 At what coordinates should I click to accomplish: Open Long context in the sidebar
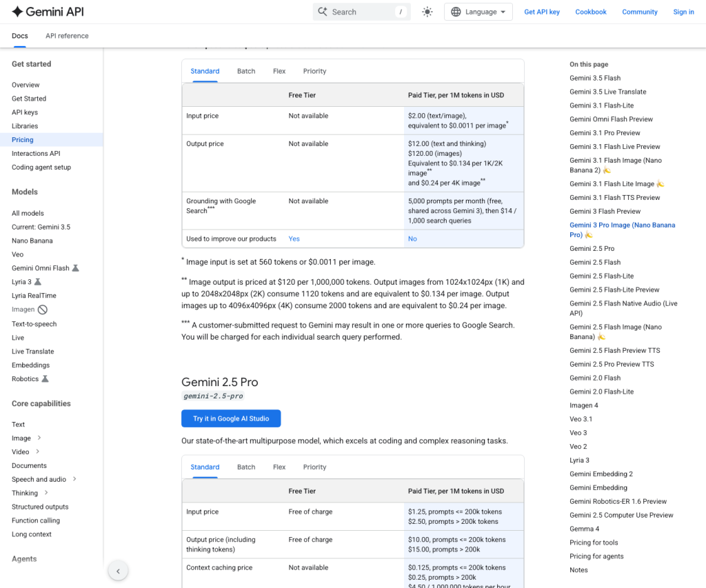[32, 534]
